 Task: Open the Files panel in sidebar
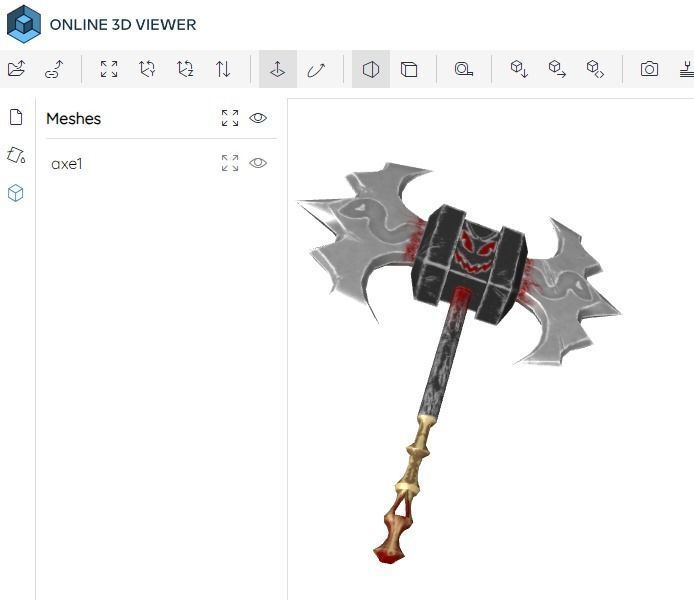click(x=16, y=117)
